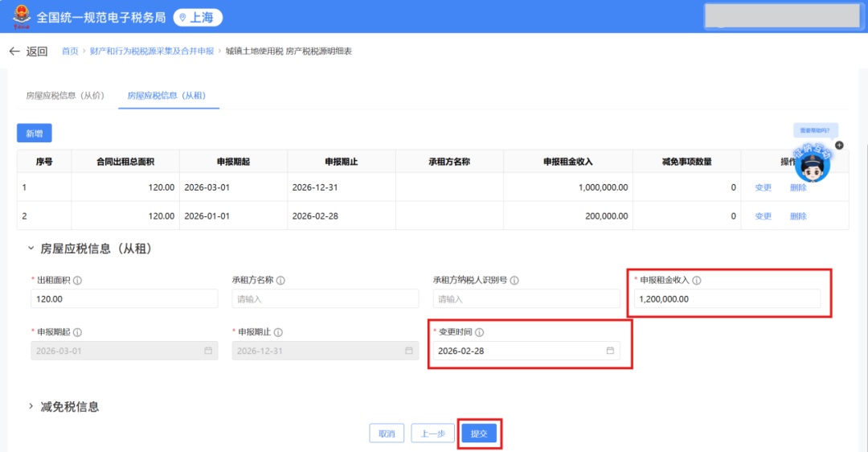Image resolution: width=868 pixels, height=452 pixels.
Task: Click info icon next to 出租面积
Action: coord(78,281)
